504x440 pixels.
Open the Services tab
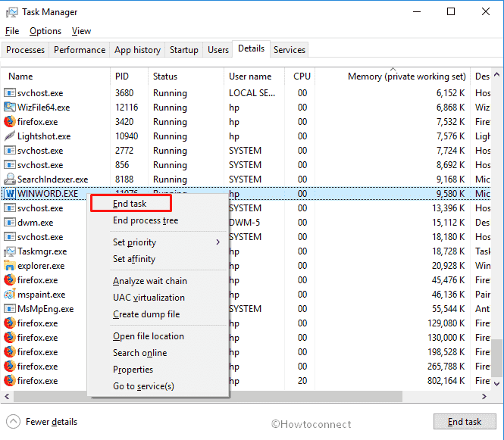290,50
